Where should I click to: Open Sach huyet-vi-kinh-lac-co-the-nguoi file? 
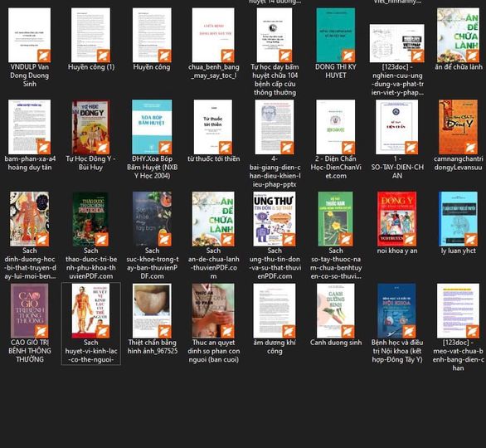click(x=90, y=310)
